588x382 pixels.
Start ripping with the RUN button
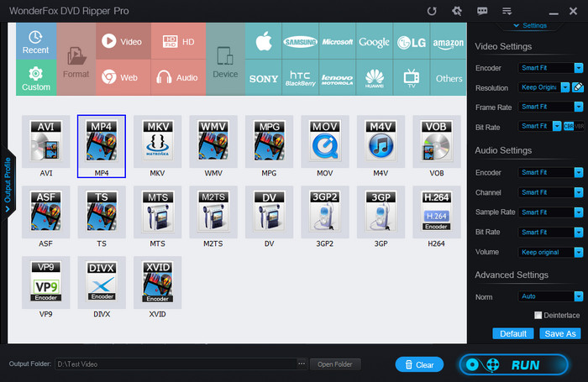[x=514, y=364]
